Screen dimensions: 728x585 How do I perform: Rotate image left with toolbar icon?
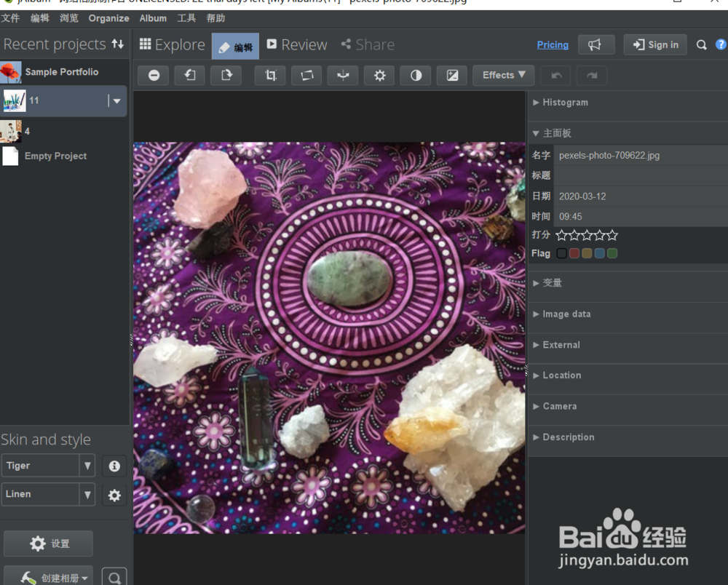pos(190,75)
